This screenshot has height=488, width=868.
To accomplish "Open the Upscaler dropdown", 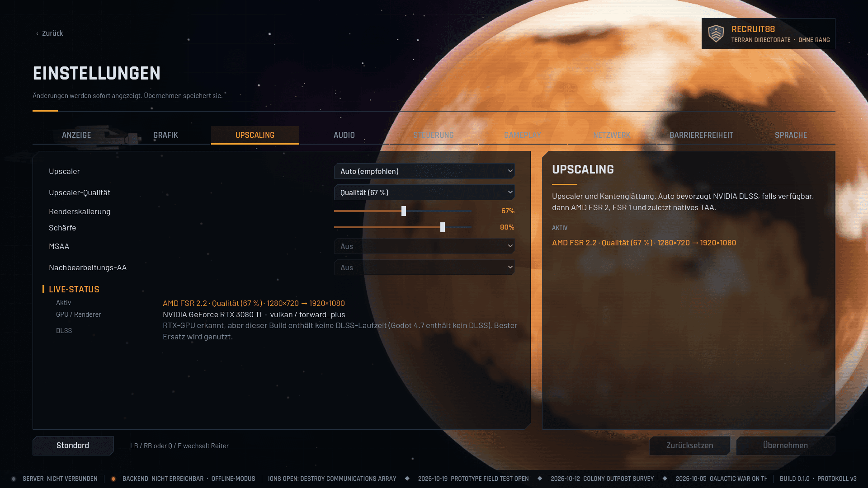I will pos(424,171).
